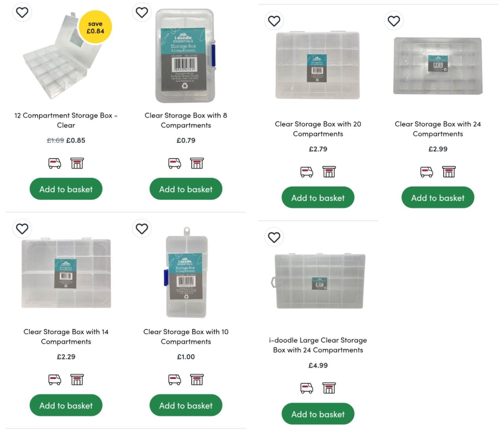
Task: Add 12 Compartment Storage Box to basket
Action: click(66, 189)
